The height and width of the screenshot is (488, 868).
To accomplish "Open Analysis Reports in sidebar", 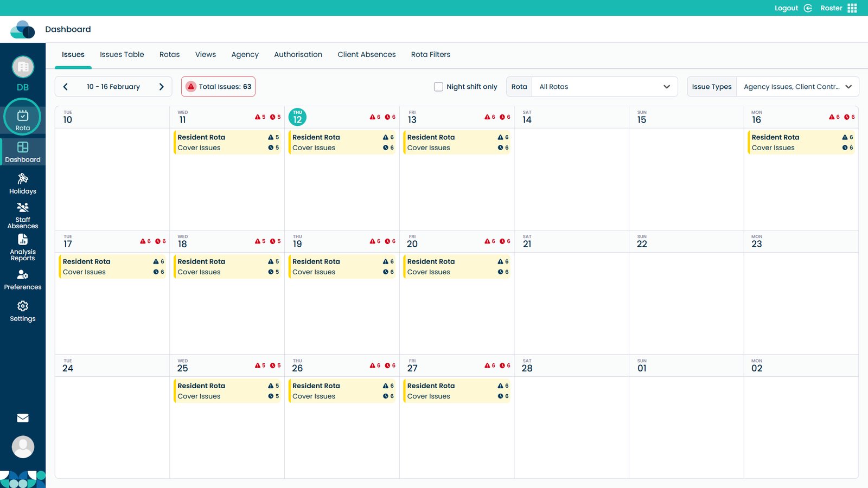I will tap(23, 247).
